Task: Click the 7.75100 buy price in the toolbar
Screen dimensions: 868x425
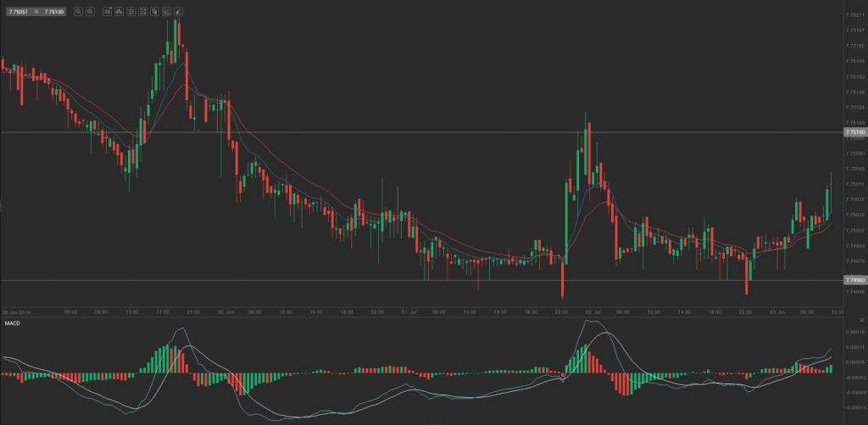Action: [53, 12]
